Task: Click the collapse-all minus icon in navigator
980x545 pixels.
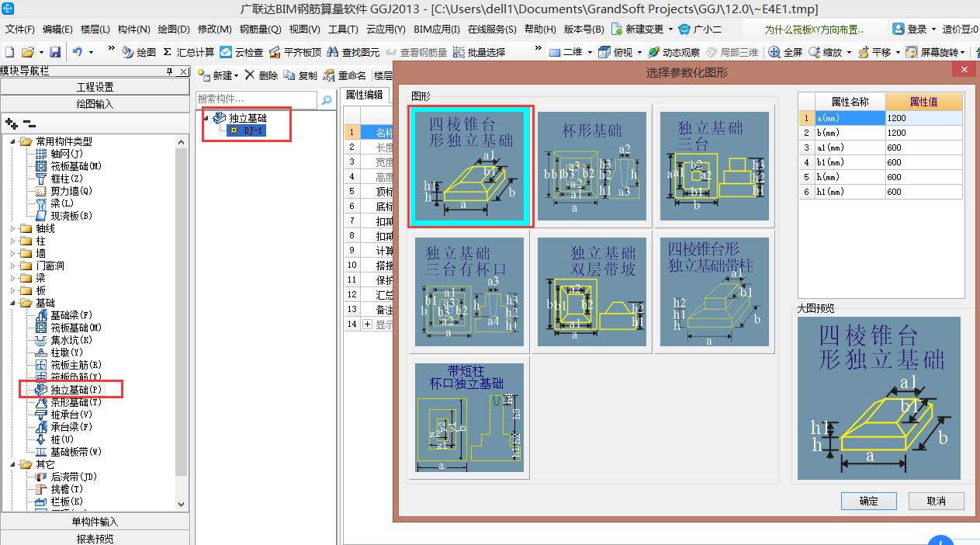Action: [x=29, y=123]
